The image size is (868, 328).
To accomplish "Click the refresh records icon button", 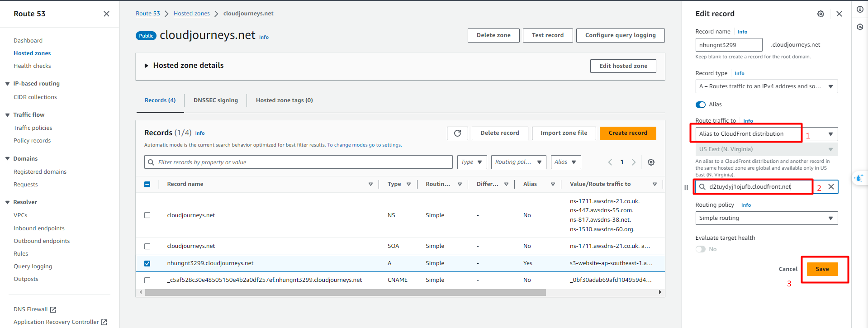I will (457, 133).
